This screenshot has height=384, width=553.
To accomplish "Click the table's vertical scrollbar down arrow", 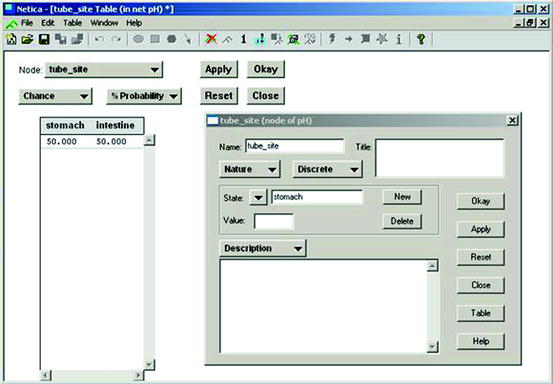I will click(150, 364).
